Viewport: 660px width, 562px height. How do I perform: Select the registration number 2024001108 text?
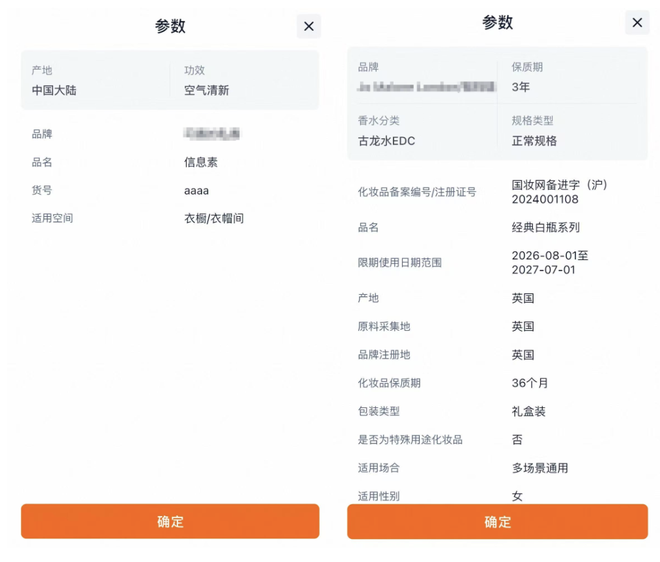tap(545, 199)
